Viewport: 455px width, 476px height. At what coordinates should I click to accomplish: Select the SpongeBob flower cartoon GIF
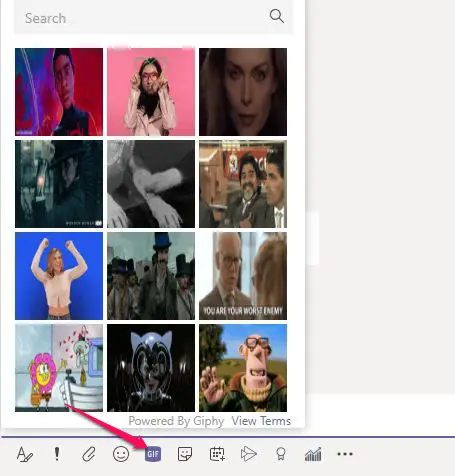coord(59,368)
